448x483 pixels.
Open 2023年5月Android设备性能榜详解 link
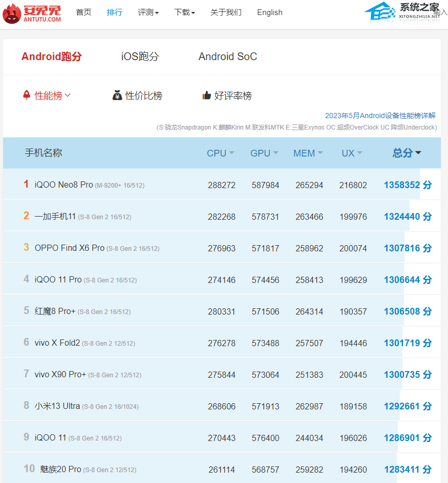[380, 116]
